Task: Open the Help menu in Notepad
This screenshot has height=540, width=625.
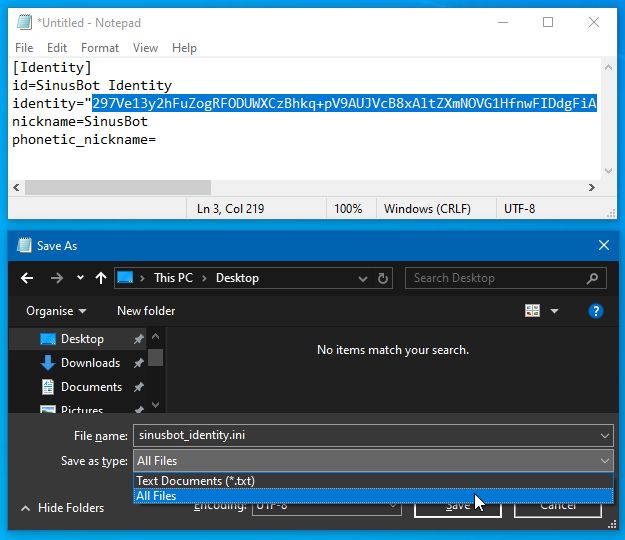Action: 184,48
